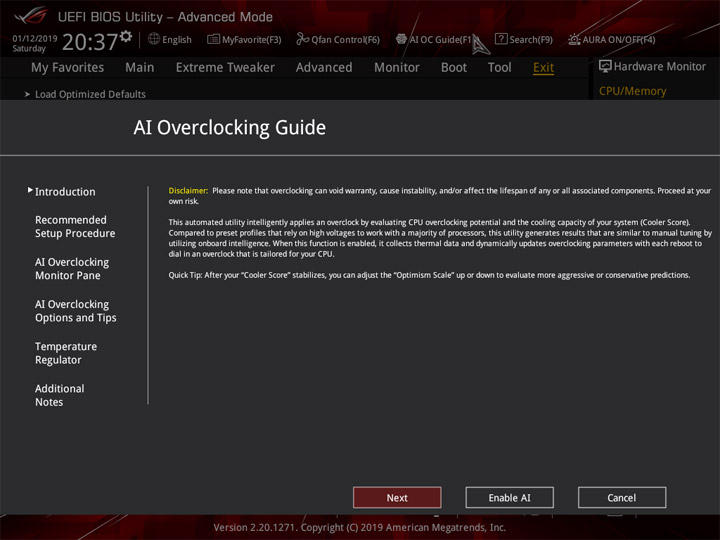Click the Introduction section arrow
Image resolution: width=720 pixels, height=540 pixels.
coord(30,190)
